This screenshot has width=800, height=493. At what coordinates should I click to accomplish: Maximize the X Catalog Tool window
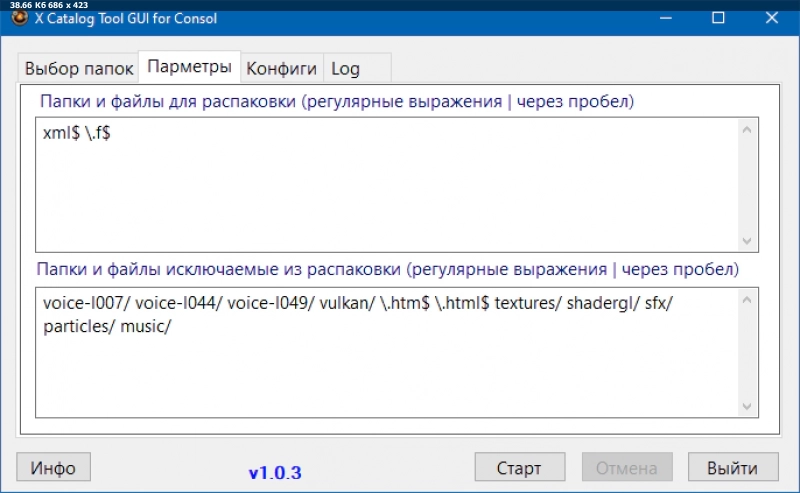tap(718, 18)
